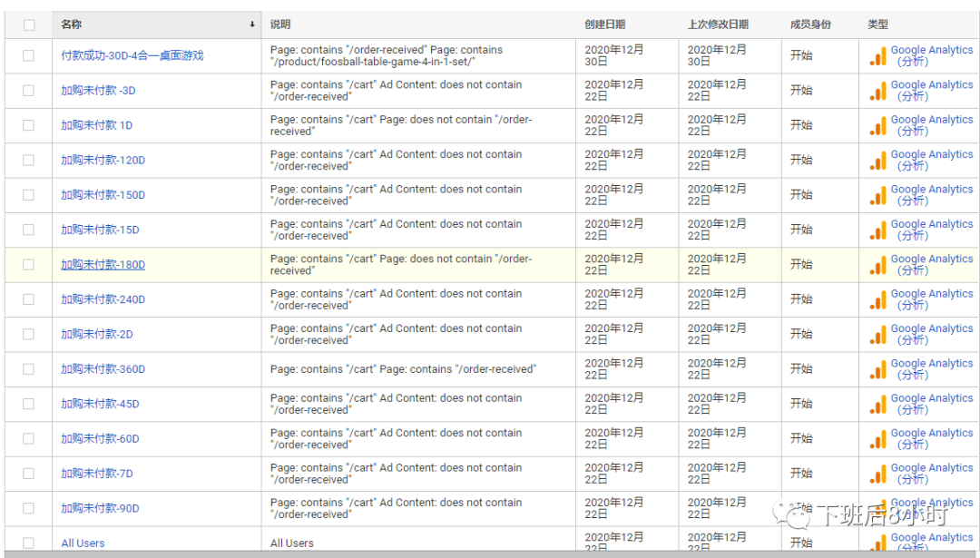The width and height of the screenshot is (980, 558).
Task: Click 开始 status in 加购未付款-180D row
Action: (800, 264)
